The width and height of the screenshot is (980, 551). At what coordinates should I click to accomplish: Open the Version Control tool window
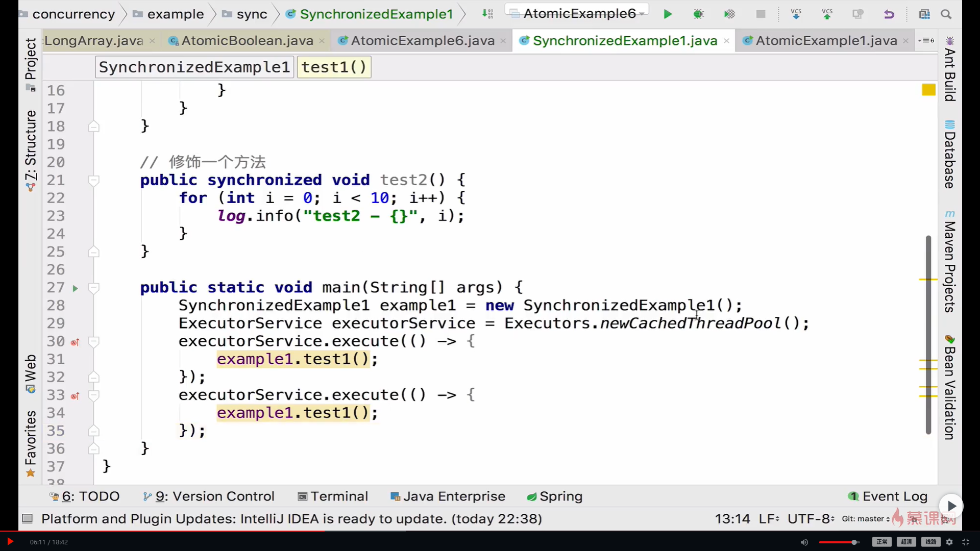tap(209, 496)
